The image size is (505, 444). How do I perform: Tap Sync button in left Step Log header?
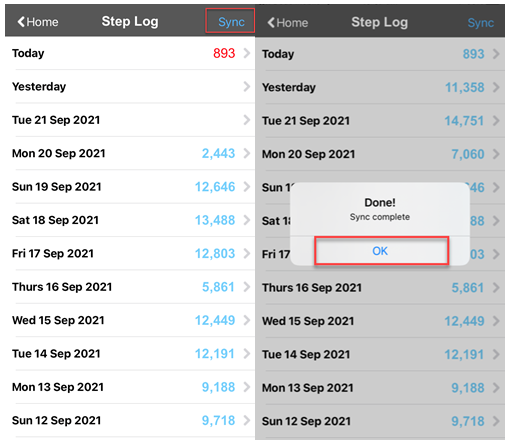(x=231, y=22)
